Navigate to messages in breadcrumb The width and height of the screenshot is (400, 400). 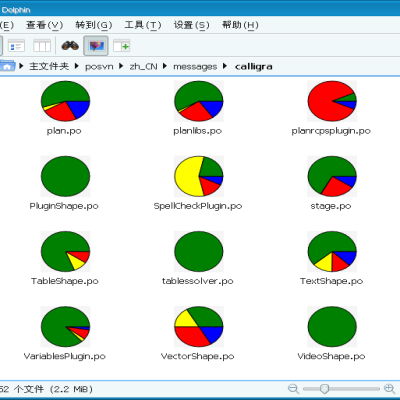pos(195,67)
